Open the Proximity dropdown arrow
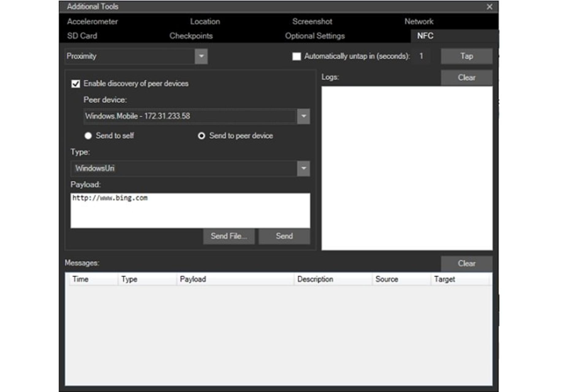 pos(201,56)
